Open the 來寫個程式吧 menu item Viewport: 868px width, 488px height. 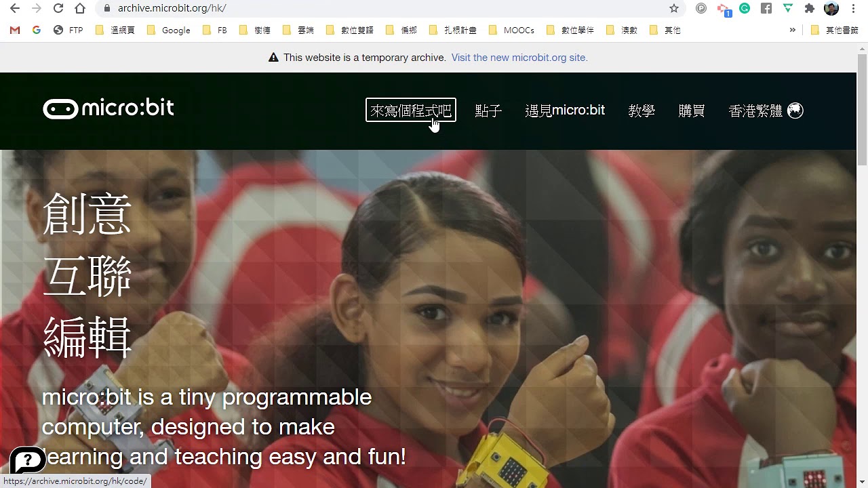(411, 110)
